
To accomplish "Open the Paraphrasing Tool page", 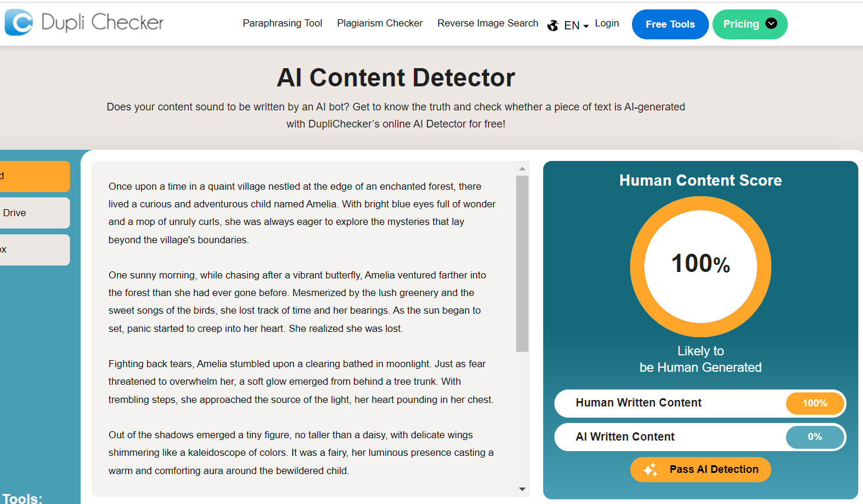I will click(x=282, y=23).
